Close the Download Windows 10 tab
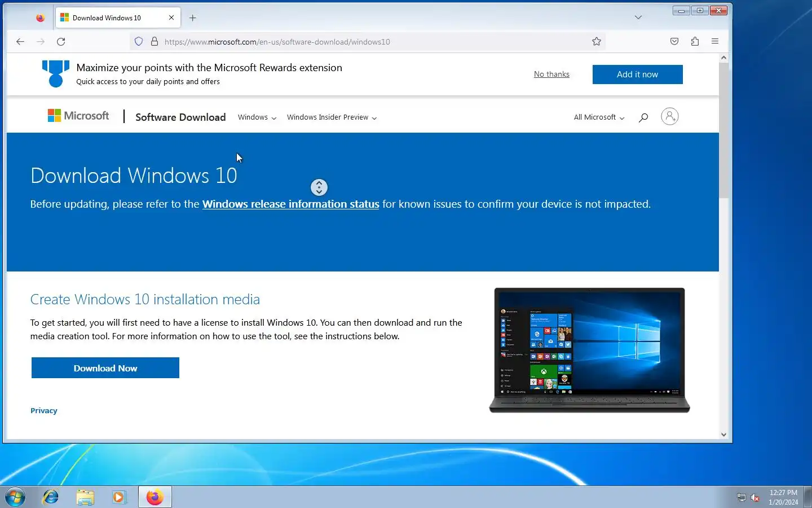 (x=171, y=18)
